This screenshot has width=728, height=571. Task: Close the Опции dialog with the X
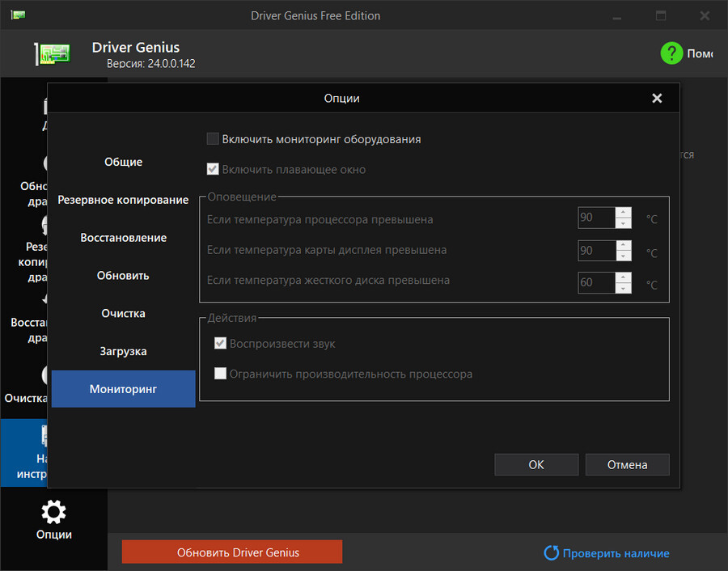(x=657, y=98)
